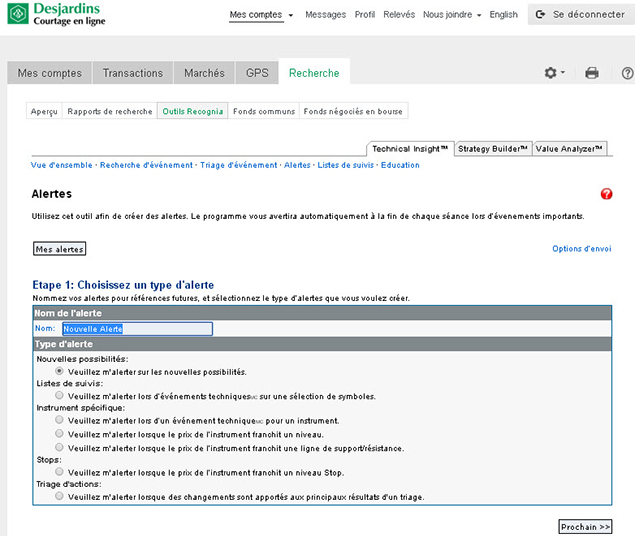Select radio for nouvelles possibilités alert

pos(59,371)
